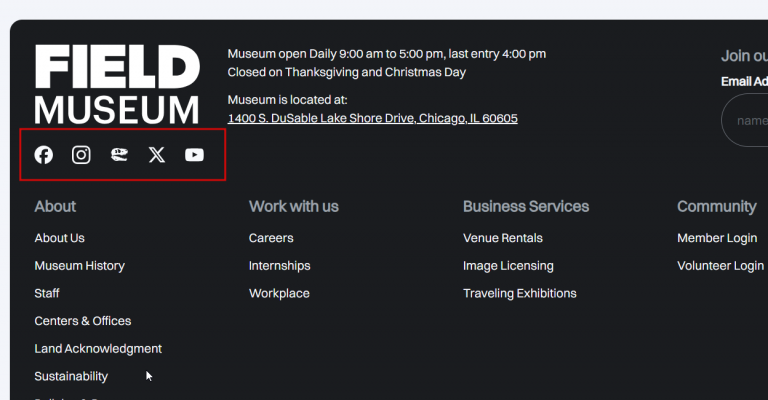This screenshot has width=768, height=400.
Task: Open the Venue Rentals link
Action: [x=502, y=238]
